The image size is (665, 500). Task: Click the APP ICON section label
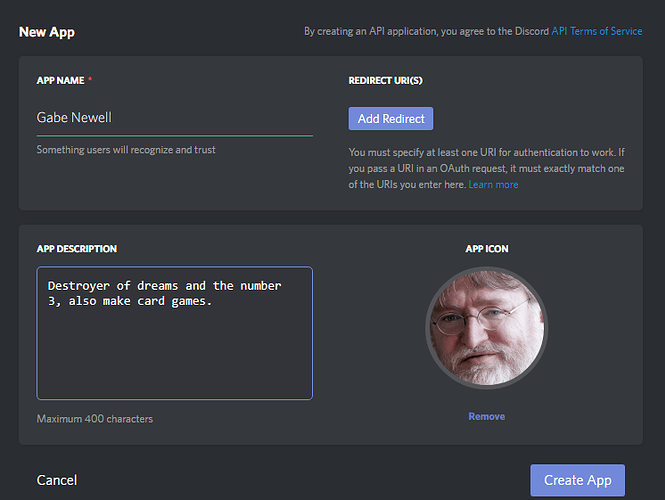[x=486, y=249]
